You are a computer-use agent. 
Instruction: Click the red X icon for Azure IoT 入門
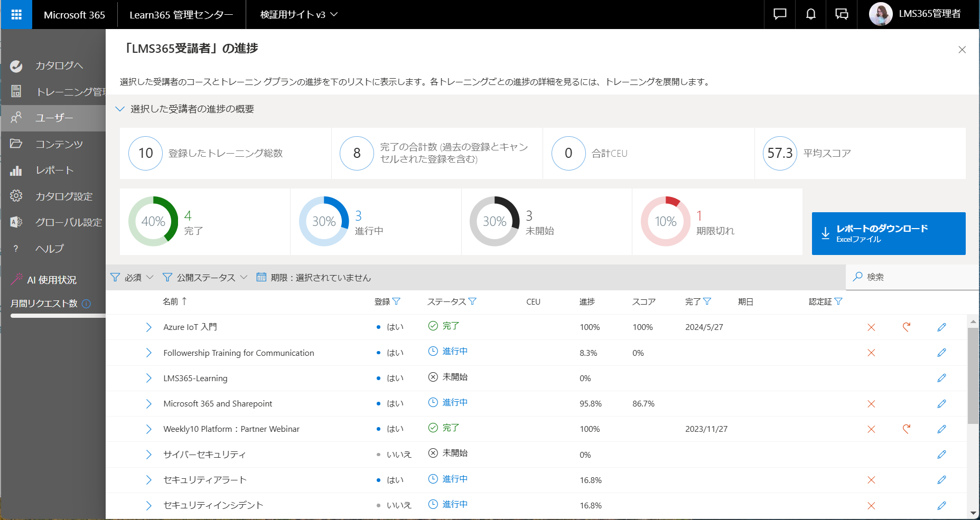coord(871,327)
